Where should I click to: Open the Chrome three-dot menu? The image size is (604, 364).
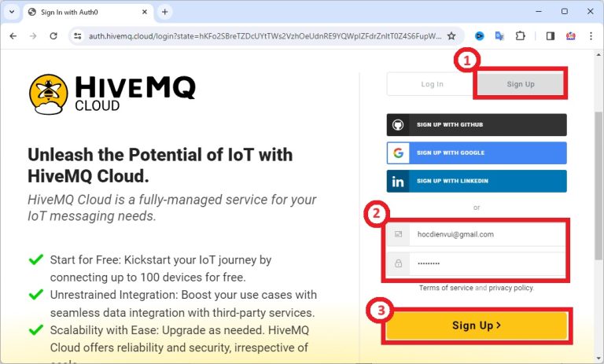(591, 35)
